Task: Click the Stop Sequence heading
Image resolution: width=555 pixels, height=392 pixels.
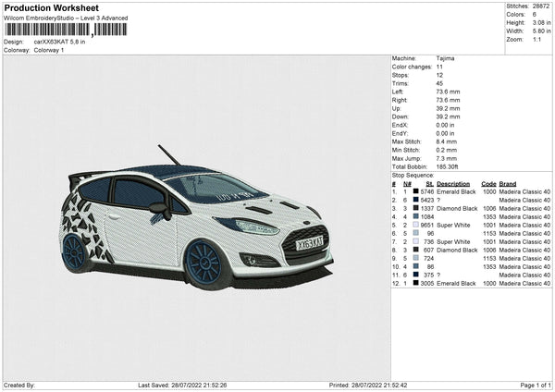Action: (x=413, y=176)
